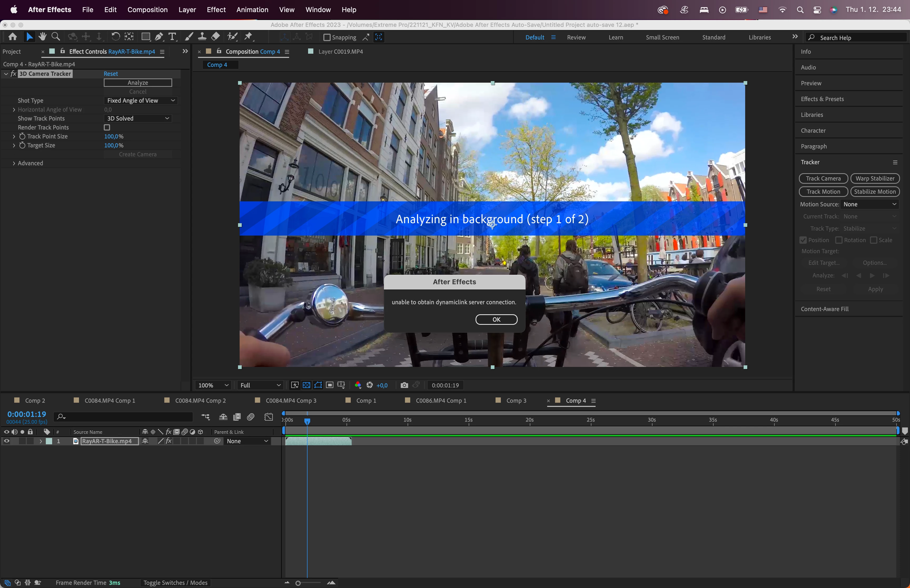The height and width of the screenshot is (588, 910).
Task: Select the Pen tool
Action: [x=159, y=37]
